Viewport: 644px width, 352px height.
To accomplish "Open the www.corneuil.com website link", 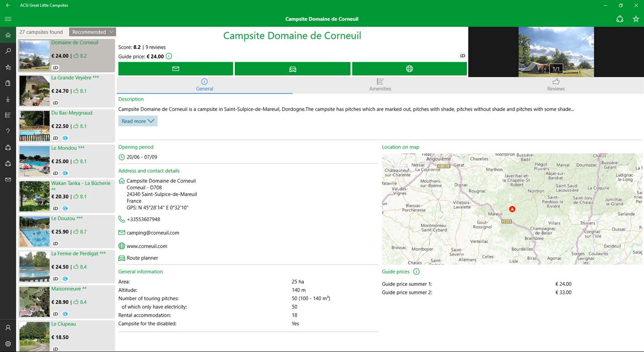I will pyautogui.click(x=147, y=246).
